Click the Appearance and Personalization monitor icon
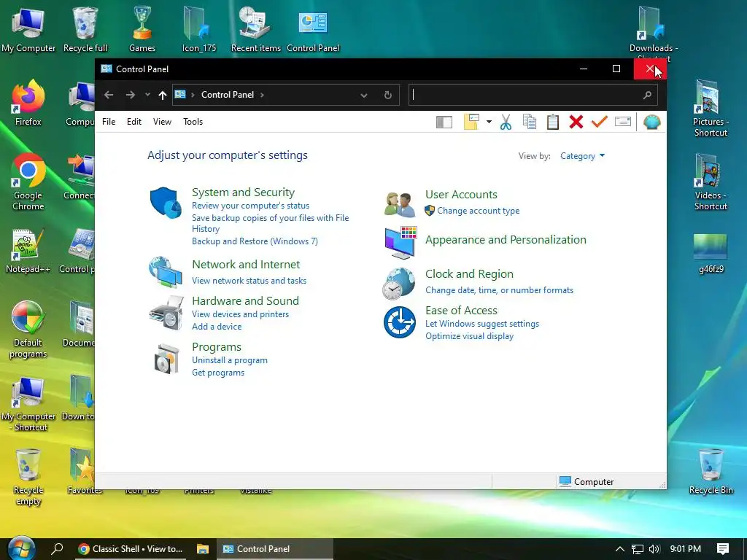The image size is (747, 560). (400, 242)
